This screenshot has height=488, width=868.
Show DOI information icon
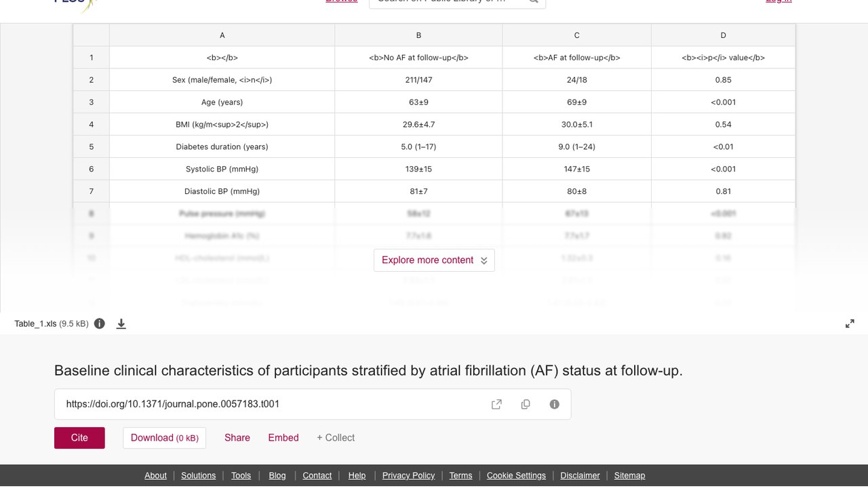(x=555, y=404)
